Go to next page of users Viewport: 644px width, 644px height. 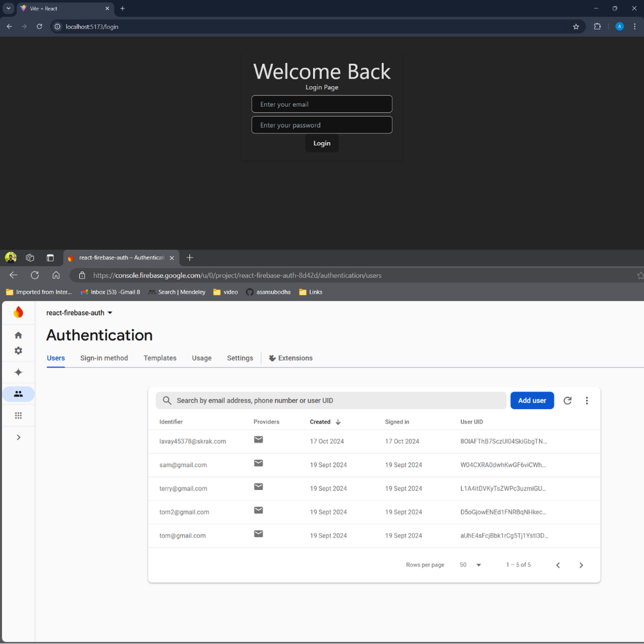coord(581,565)
